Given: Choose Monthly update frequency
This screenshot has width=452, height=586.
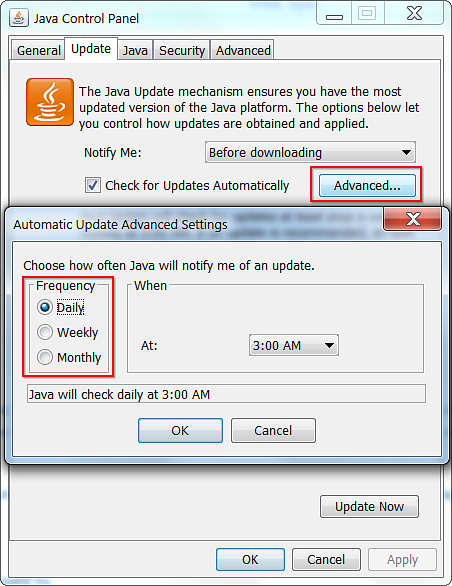Looking at the screenshot, I should [x=45, y=357].
